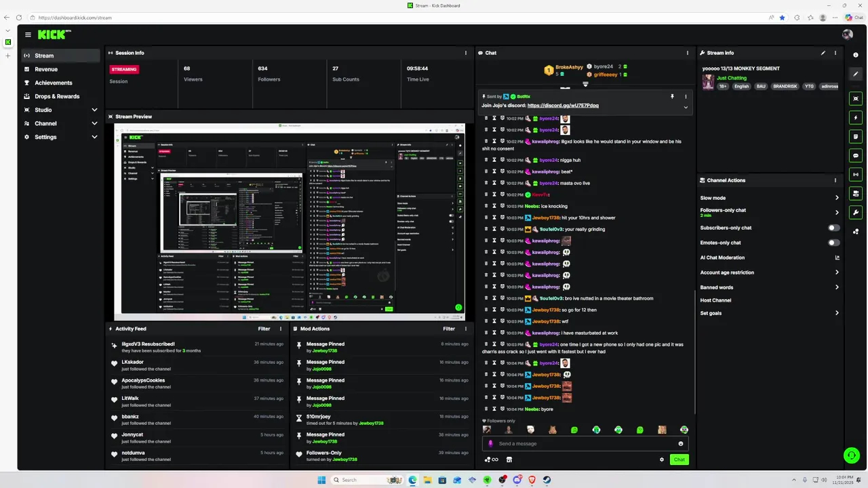Collapse the pinned BotRix message chevron
This screenshot has height=488, width=868.
click(x=686, y=107)
